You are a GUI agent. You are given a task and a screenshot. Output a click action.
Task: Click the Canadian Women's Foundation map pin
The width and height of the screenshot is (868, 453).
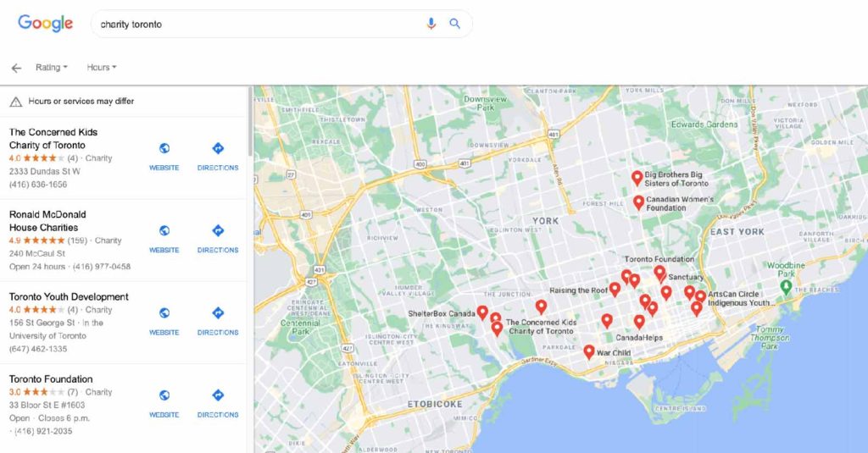coord(638,202)
